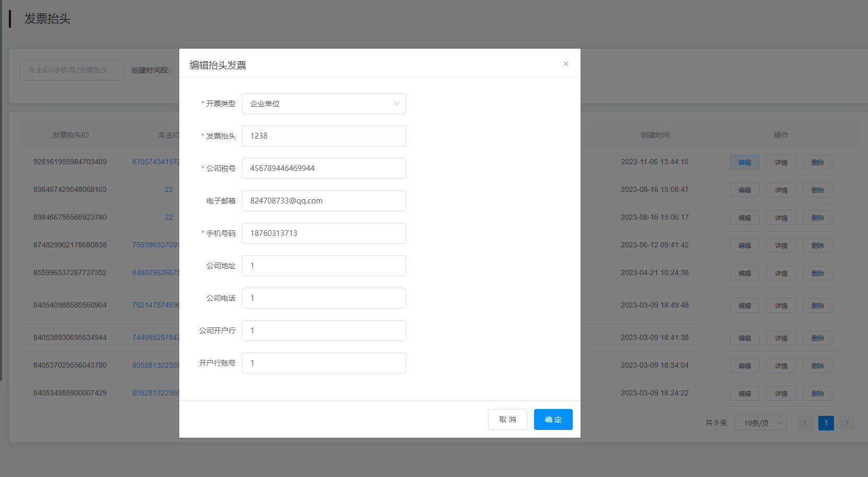Focus the 公司开户行 input field
This screenshot has height=477, width=868.
click(323, 331)
